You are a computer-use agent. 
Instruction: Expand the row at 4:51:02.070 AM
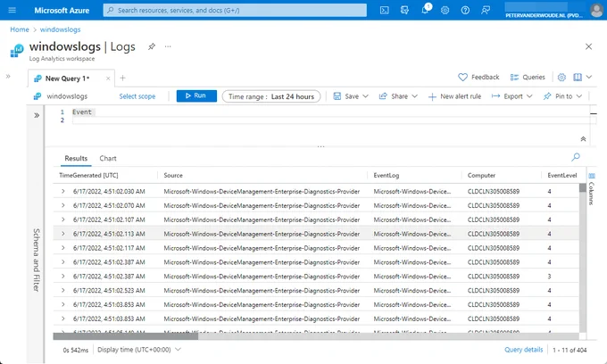(x=63, y=205)
